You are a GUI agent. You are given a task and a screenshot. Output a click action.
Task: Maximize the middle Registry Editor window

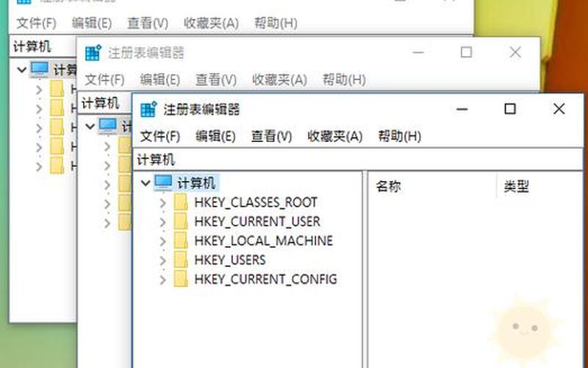coord(466,52)
